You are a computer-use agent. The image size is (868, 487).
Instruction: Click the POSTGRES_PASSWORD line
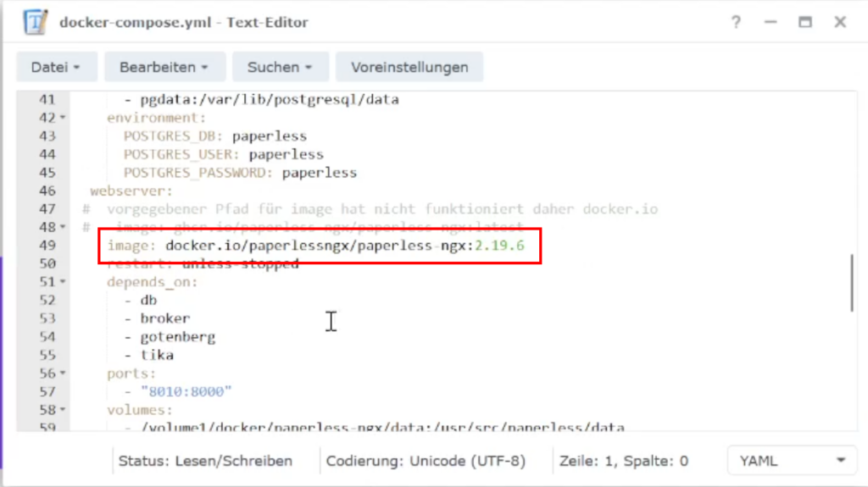pos(240,173)
